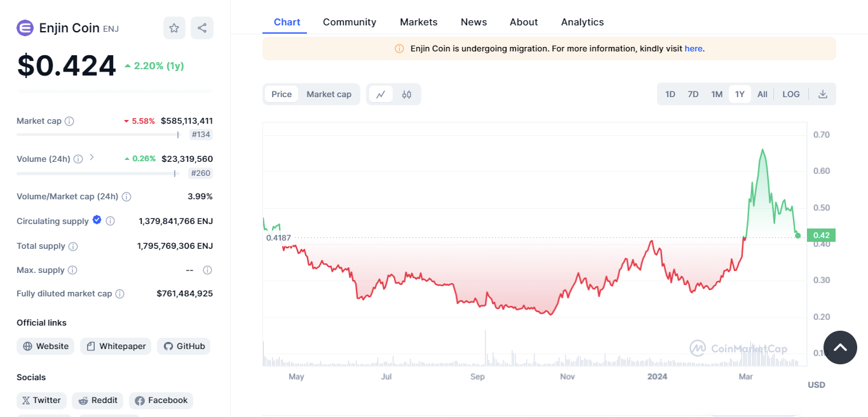Open the Twitter social link
The width and height of the screenshot is (868, 417).
(x=41, y=400)
